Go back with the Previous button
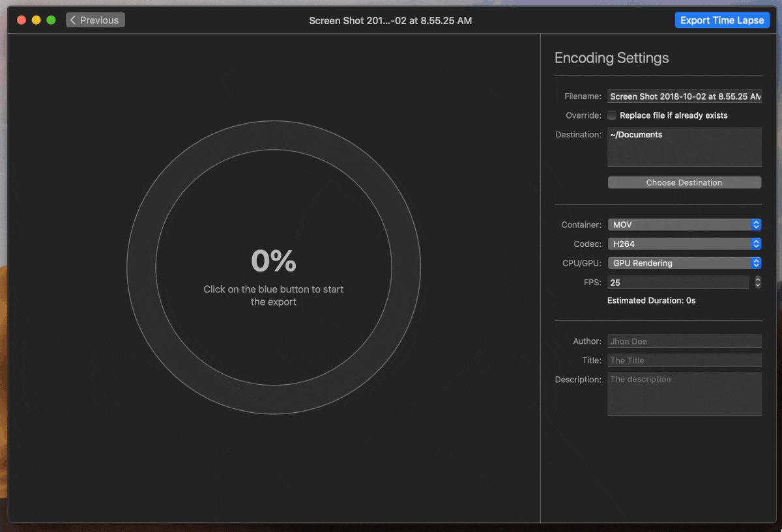This screenshot has height=532, width=782. (95, 20)
